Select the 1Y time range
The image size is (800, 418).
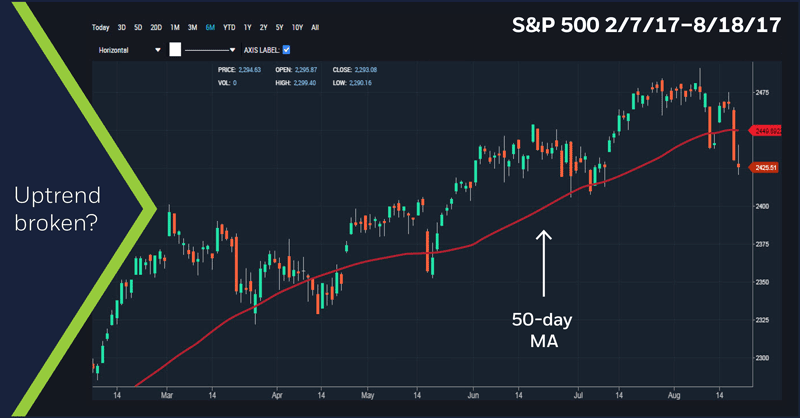[248, 27]
